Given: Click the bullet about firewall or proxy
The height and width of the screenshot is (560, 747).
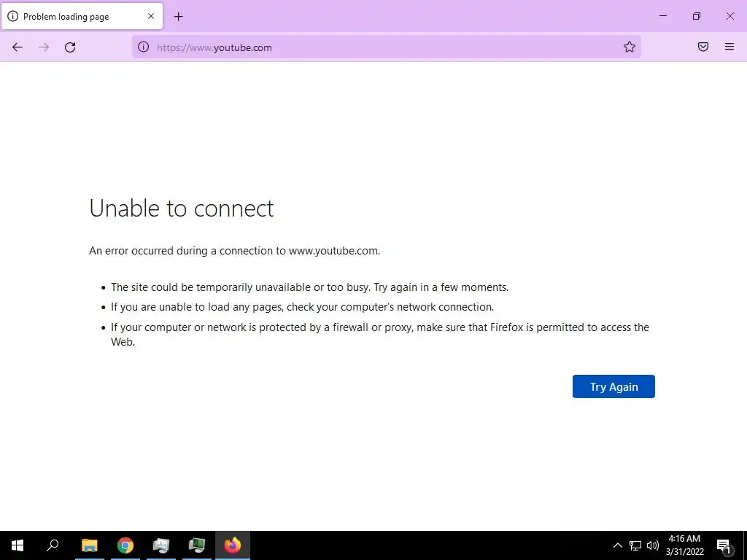Looking at the screenshot, I should click(x=379, y=334).
